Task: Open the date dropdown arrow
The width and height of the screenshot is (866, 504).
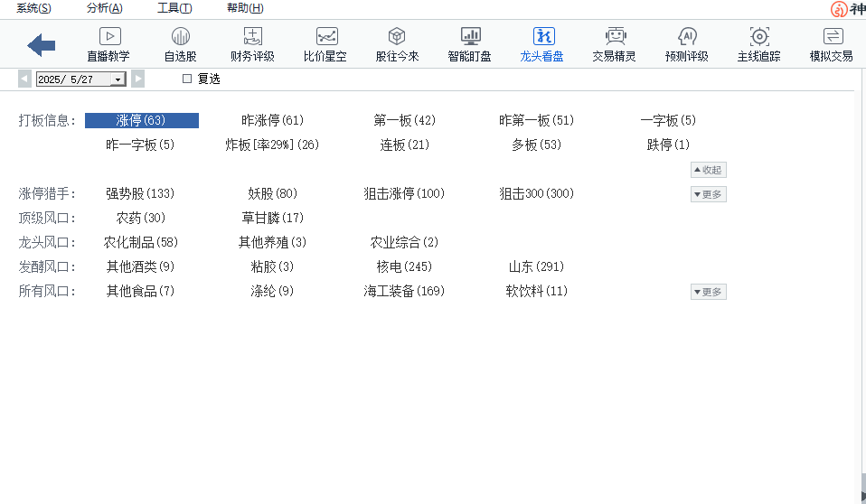Action: click(x=118, y=79)
